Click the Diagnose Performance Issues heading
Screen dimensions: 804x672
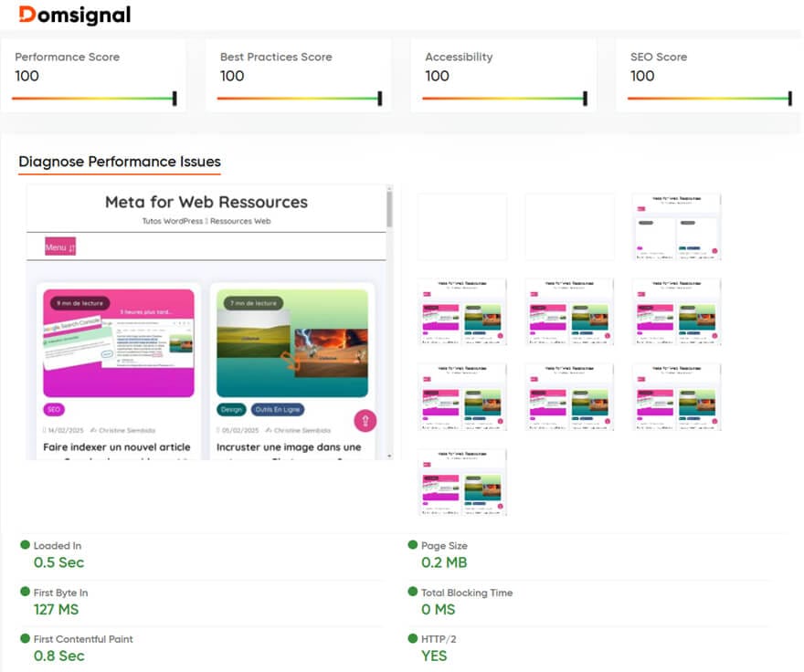[120, 162]
